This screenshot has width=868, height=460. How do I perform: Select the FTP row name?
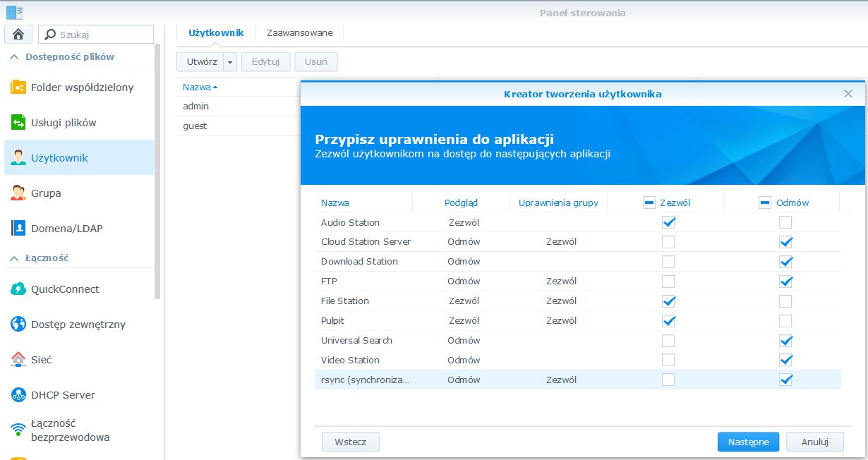click(329, 282)
